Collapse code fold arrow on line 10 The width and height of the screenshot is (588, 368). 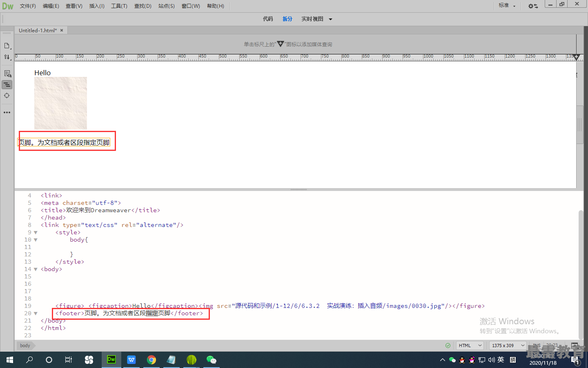click(36, 240)
